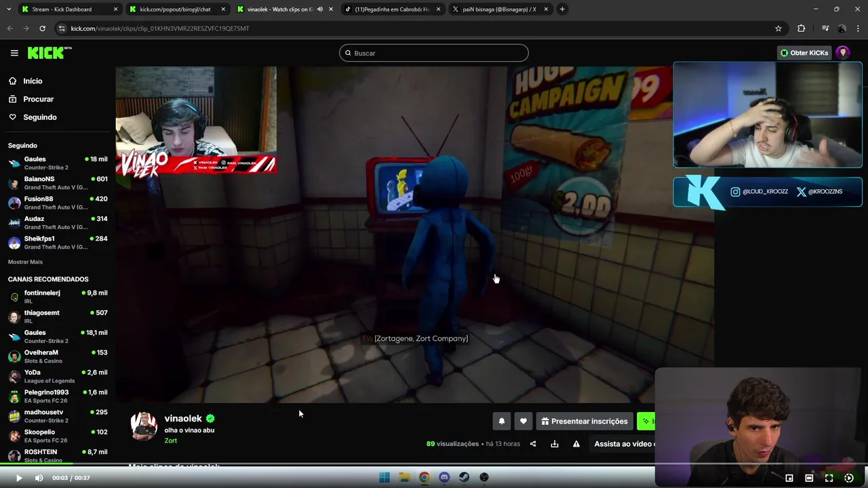The height and width of the screenshot is (488, 868).
Task: Open Steam from taskbar
Action: pyautogui.click(x=464, y=478)
